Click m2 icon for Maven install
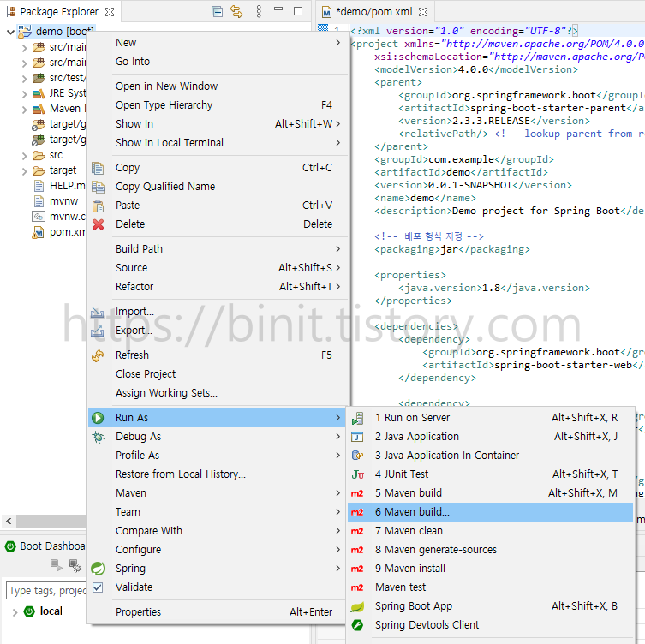Image resolution: width=645 pixels, height=644 pixels. pos(357,569)
